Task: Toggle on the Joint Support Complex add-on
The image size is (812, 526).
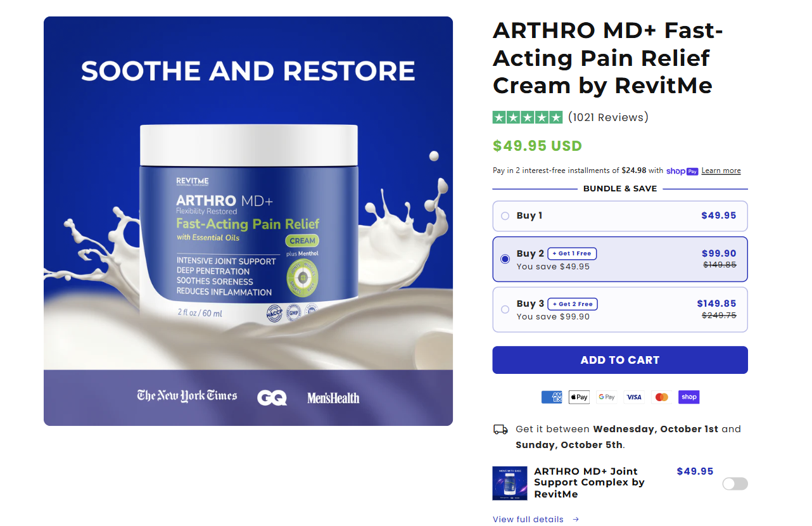Action: click(735, 484)
